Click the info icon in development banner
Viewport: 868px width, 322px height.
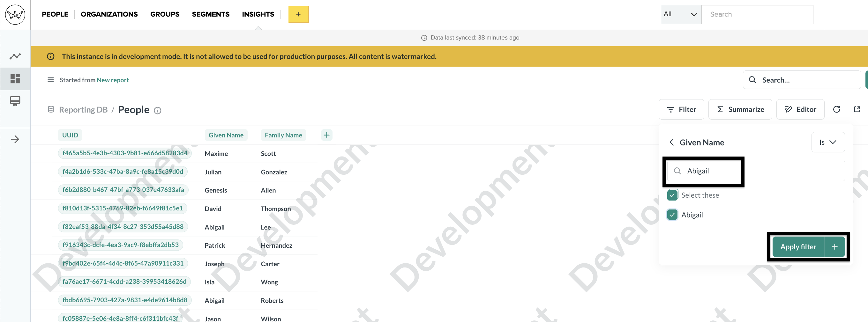click(x=50, y=56)
